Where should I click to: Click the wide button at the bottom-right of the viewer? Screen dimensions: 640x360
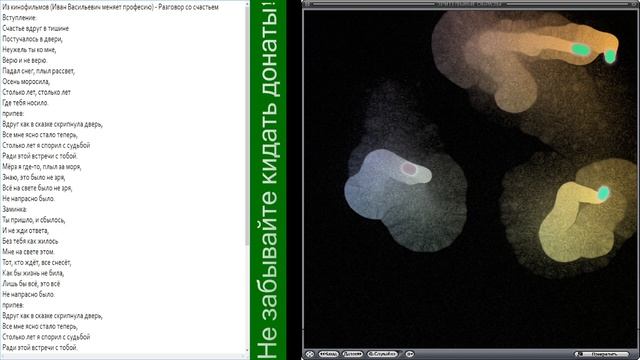pos(602,354)
